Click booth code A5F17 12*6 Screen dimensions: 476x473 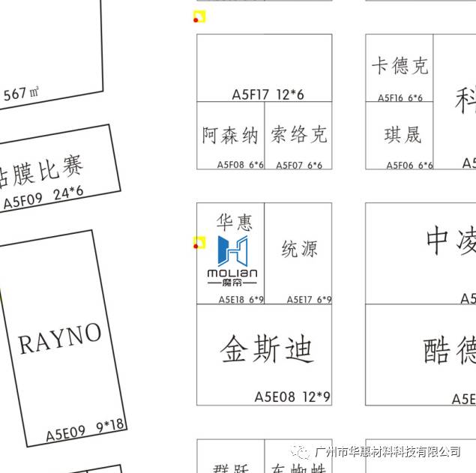click(x=268, y=94)
